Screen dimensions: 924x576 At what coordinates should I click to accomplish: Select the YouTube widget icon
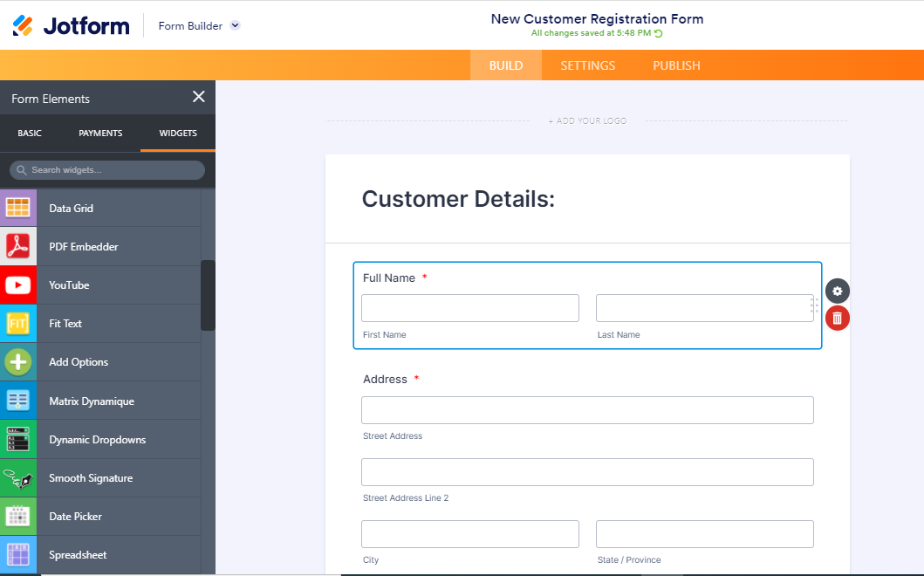(x=18, y=285)
